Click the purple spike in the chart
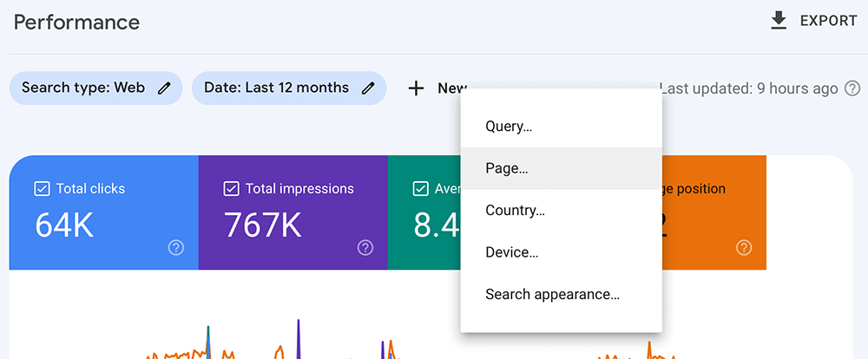 299,338
